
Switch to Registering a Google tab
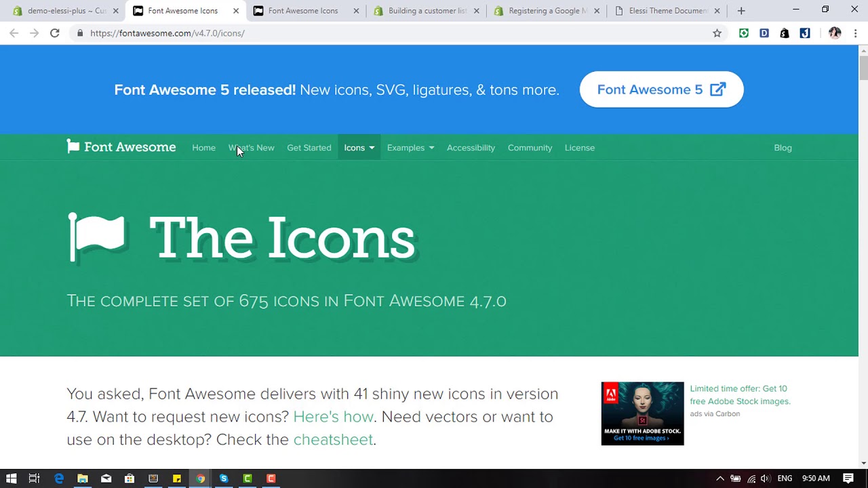click(x=547, y=11)
